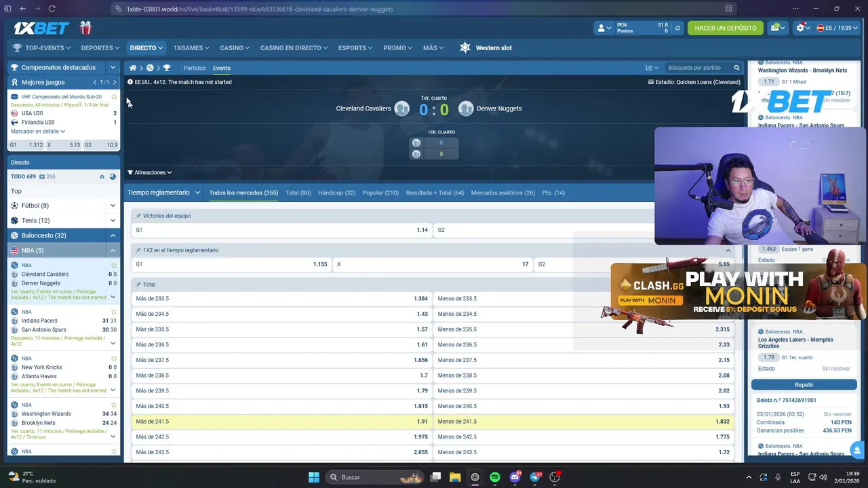Screen dimensions: 868x488
Task: Pin the Victorias del equipo market
Action: (x=138, y=216)
